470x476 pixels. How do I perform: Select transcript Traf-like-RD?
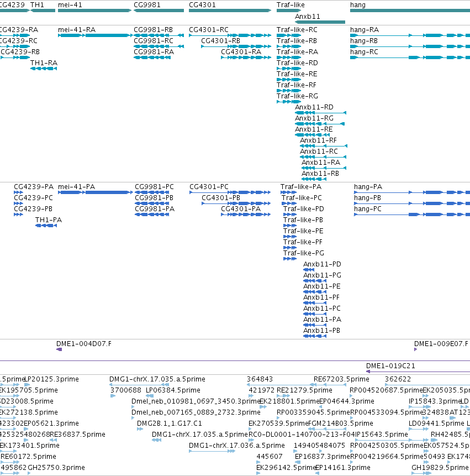point(297,63)
